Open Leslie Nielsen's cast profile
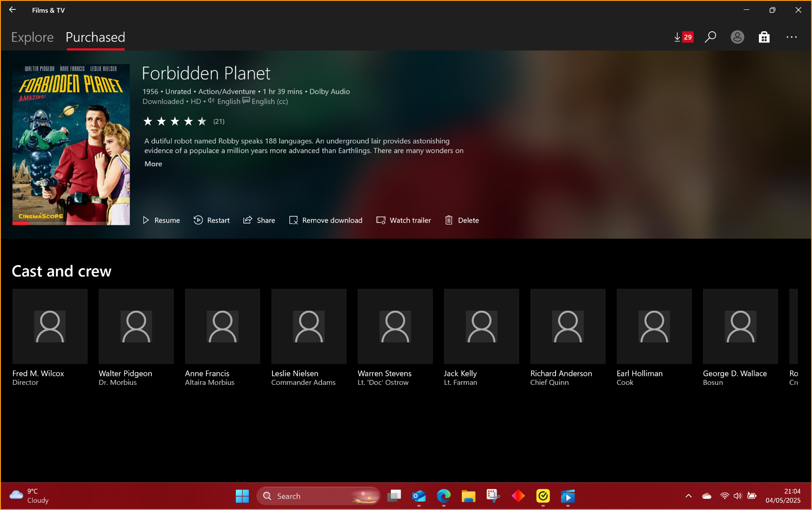Image resolution: width=812 pixels, height=510 pixels. click(309, 326)
